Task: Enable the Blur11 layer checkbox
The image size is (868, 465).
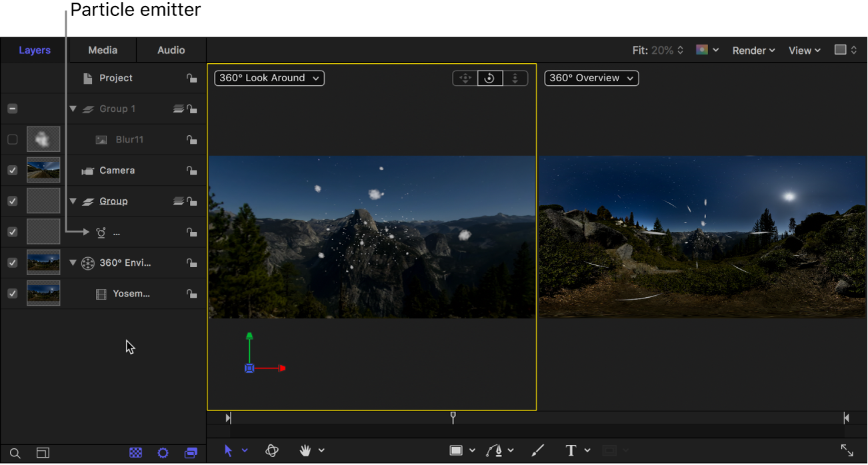Action: pos(12,140)
